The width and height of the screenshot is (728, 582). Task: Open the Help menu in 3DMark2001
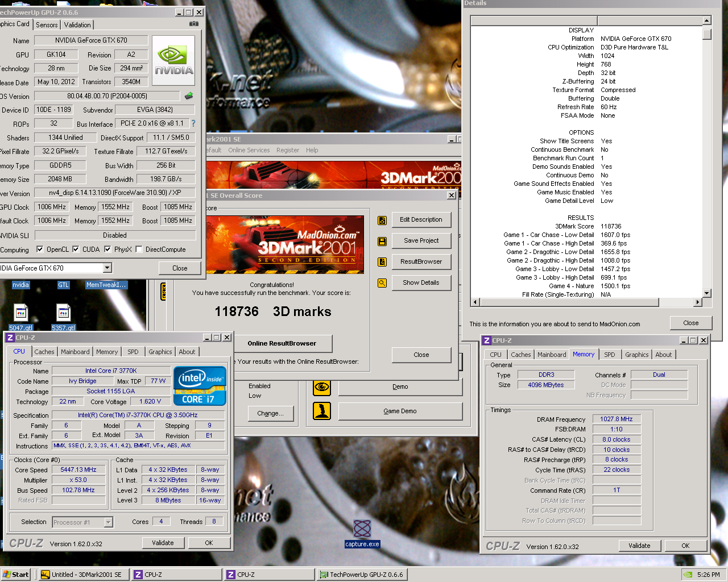click(x=312, y=150)
